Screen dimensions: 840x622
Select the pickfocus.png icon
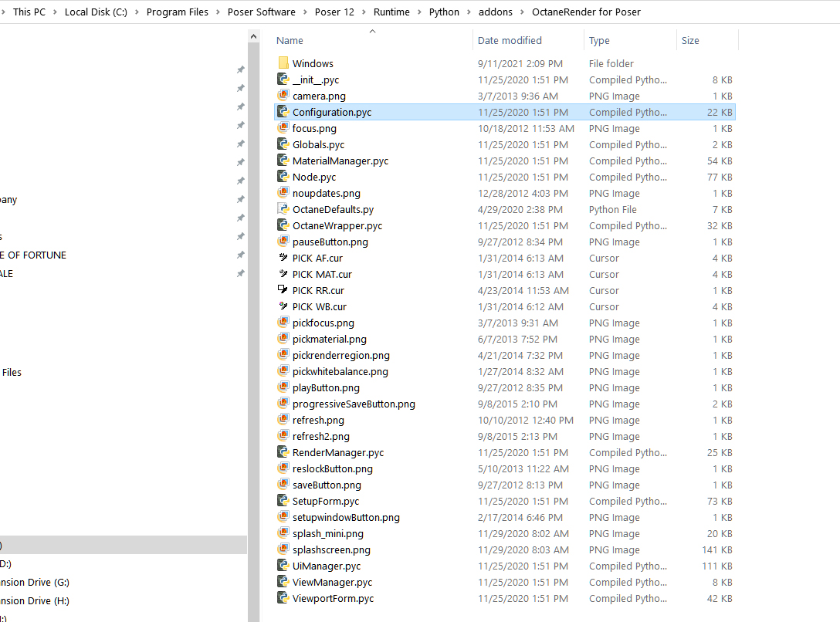click(283, 323)
